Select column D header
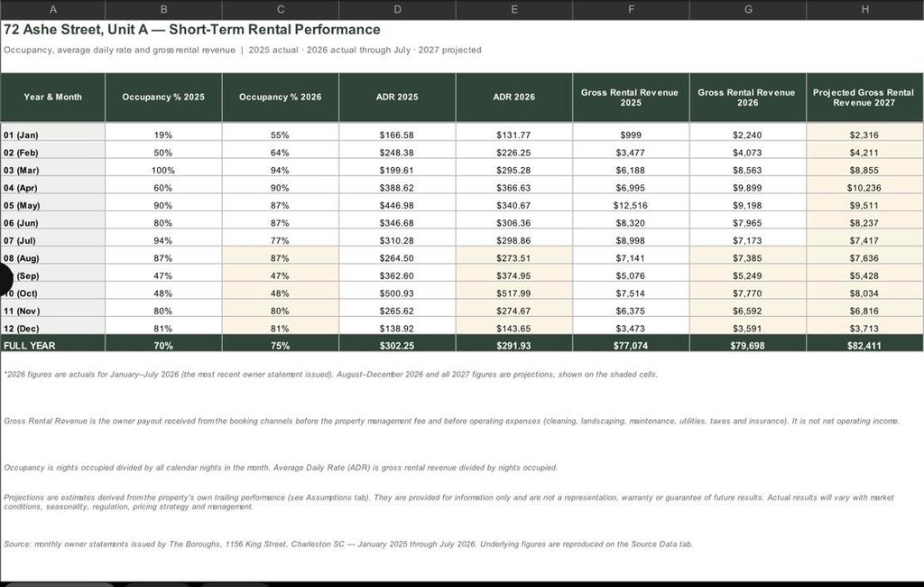924x587 pixels. [x=397, y=9]
